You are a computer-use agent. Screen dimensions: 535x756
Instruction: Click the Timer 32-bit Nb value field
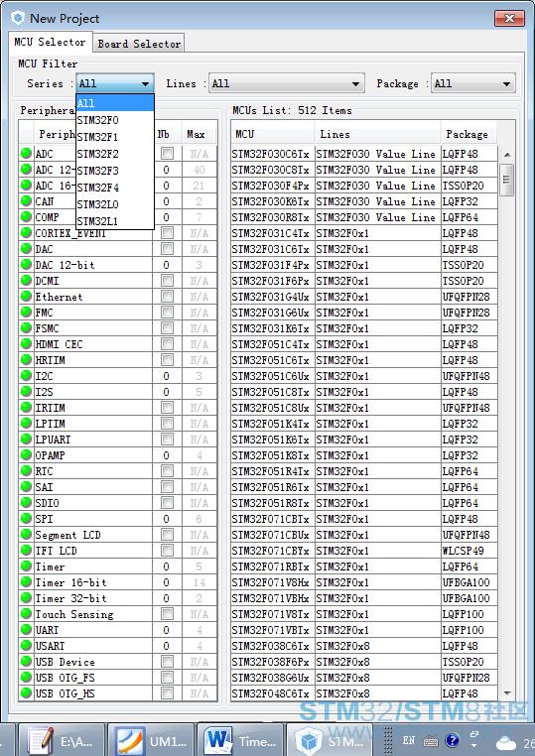167,598
